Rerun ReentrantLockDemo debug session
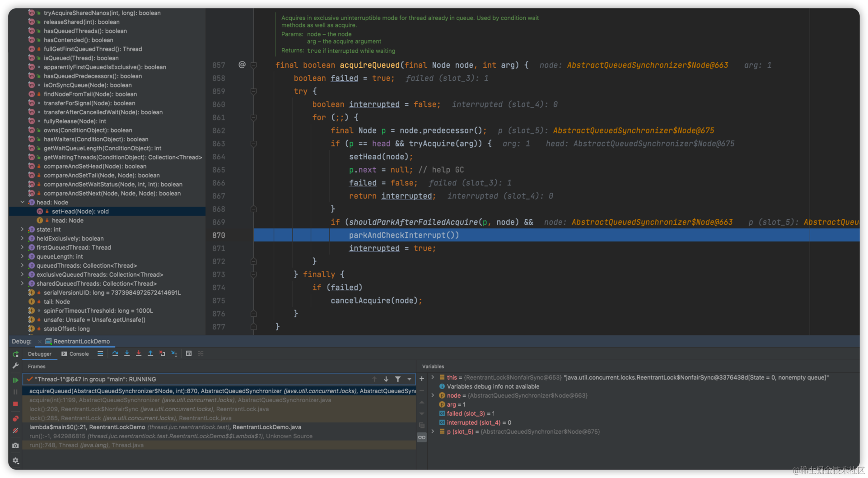The width and height of the screenshot is (868, 478). [x=15, y=354]
